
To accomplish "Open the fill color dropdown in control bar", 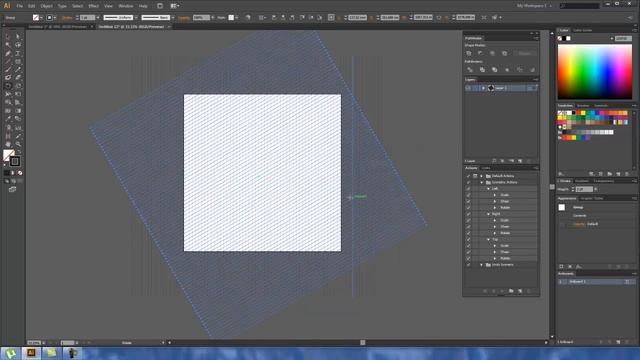I will (42, 18).
